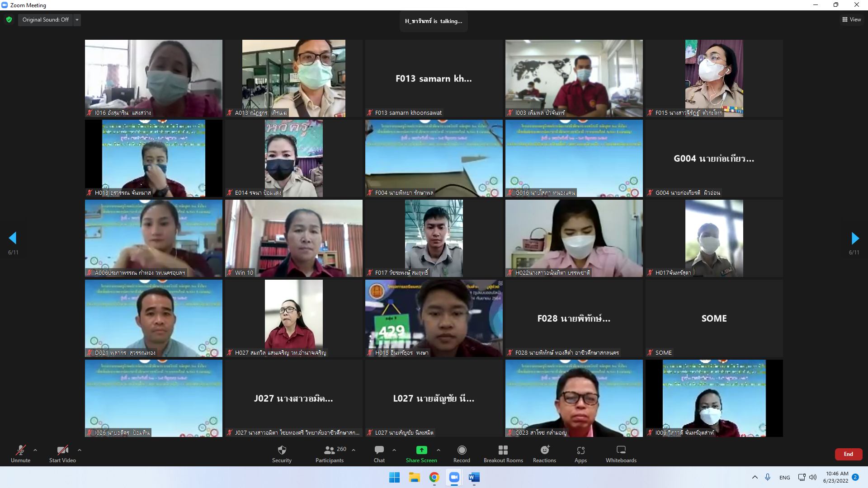This screenshot has width=868, height=488.
Task: Click the green Share Screen icon
Action: pyautogui.click(x=421, y=450)
